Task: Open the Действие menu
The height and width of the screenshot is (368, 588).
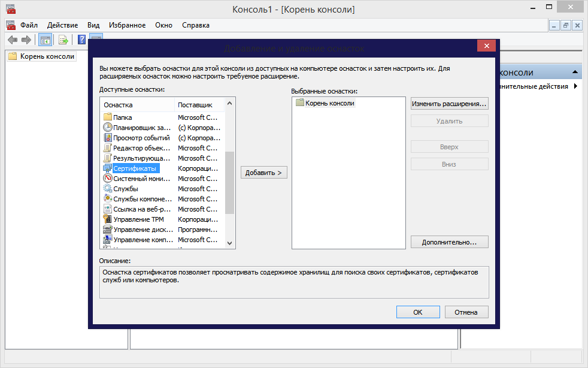Action: [x=63, y=25]
